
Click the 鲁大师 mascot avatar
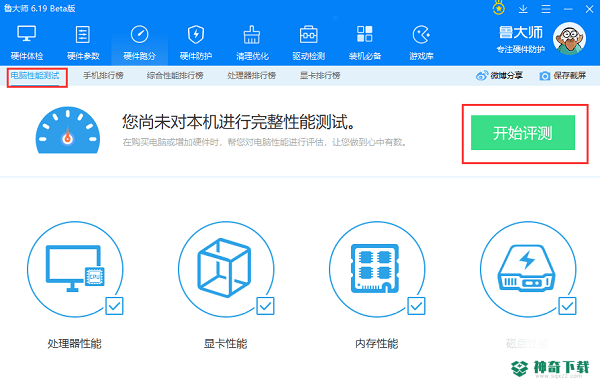click(x=569, y=39)
